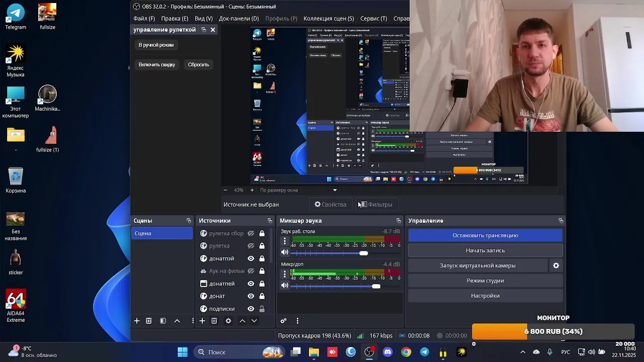Open Вид menu
This screenshot has width=644, height=362.
click(204, 19)
